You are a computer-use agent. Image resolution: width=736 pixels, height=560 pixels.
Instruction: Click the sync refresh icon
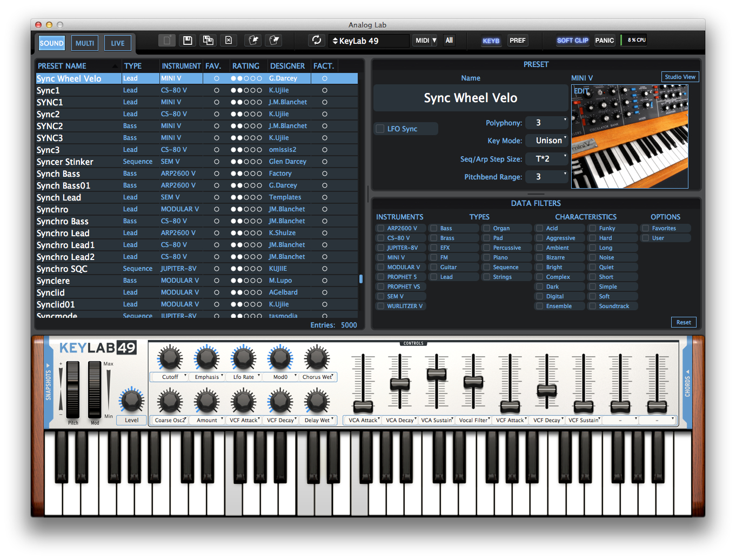(317, 40)
